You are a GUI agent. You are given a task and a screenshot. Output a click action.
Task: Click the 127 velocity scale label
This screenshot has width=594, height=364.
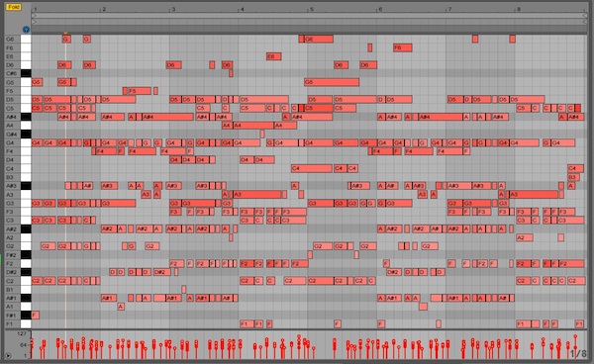pos(22,333)
